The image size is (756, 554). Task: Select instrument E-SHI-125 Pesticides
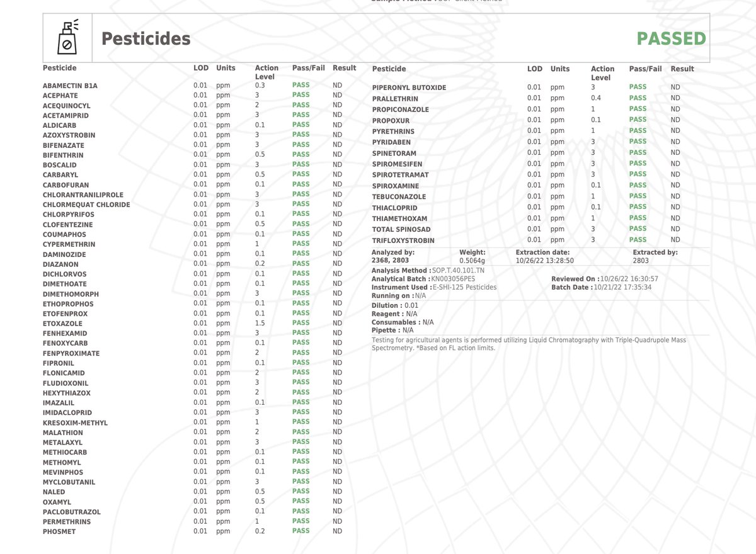[464, 287]
